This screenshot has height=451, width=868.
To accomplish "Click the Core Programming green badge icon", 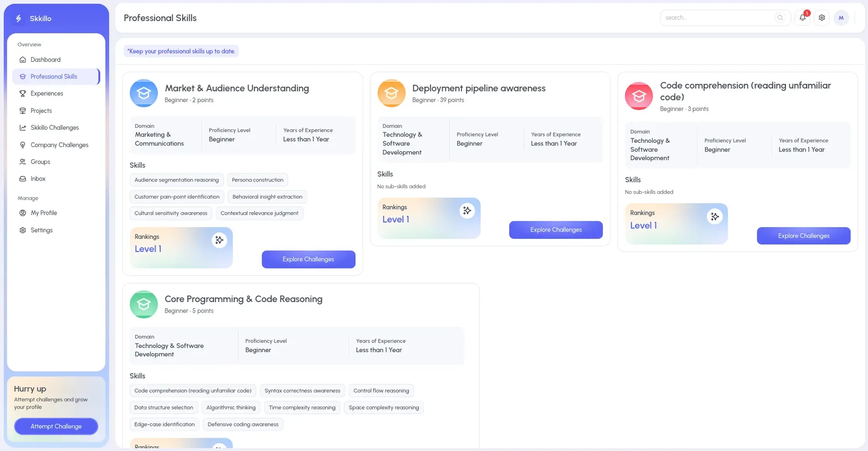I will point(144,304).
